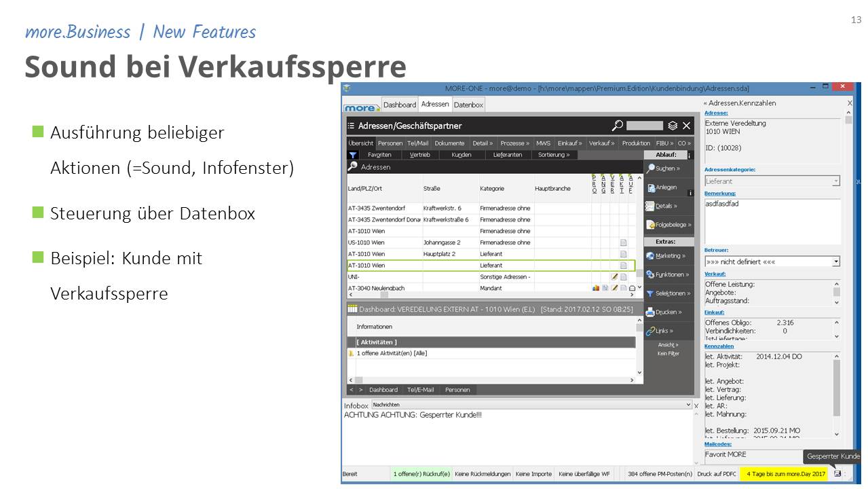Click the Funktionen gears icon

coord(651,274)
